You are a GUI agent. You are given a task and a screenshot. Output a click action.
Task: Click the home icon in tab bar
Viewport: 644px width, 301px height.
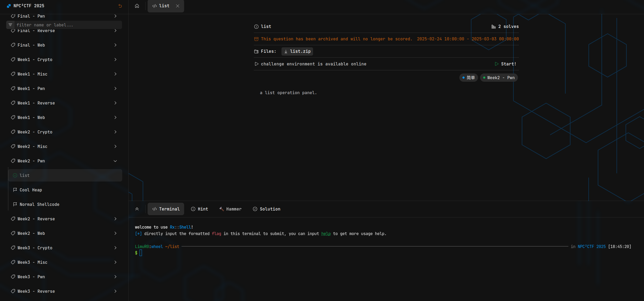[x=137, y=6]
